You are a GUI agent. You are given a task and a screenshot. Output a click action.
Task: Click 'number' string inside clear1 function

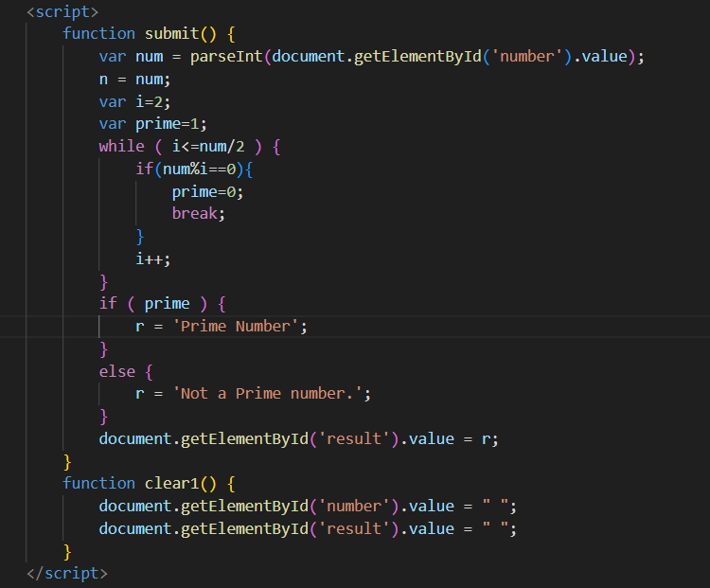(356, 507)
